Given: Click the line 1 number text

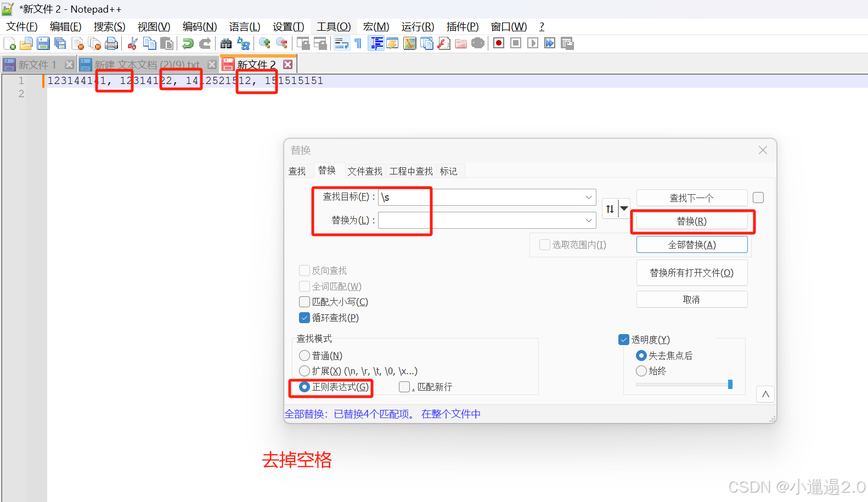Looking at the screenshot, I should coord(21,81).
